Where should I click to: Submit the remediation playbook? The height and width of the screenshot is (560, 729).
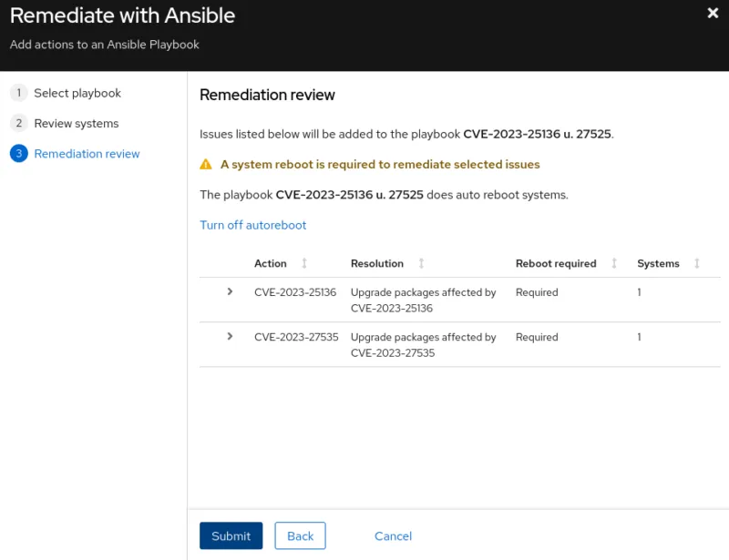click(x=231, y=535)
